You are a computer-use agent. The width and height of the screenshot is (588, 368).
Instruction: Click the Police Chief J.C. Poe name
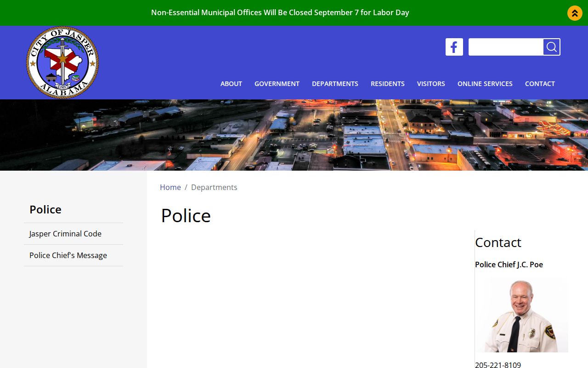[509, 264]
